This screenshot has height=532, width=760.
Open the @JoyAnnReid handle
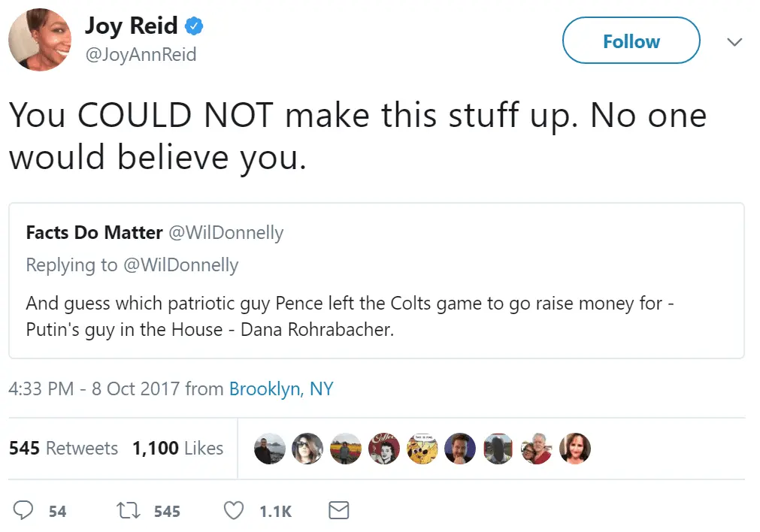tap(141, 56)
